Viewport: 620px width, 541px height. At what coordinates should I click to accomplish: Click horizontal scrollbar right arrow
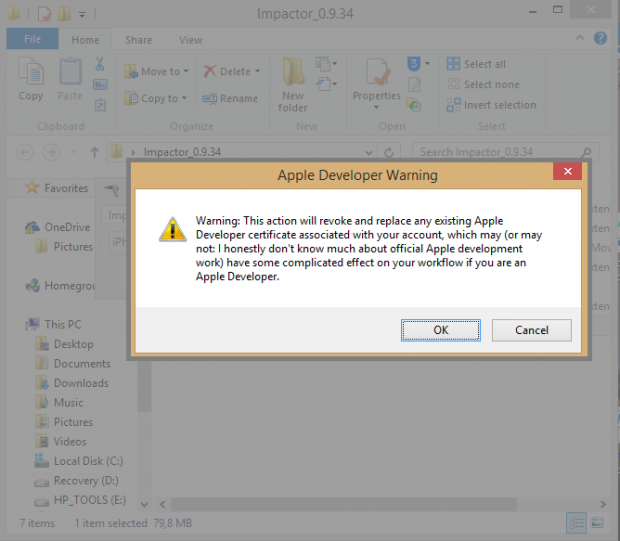pos(603,504)
